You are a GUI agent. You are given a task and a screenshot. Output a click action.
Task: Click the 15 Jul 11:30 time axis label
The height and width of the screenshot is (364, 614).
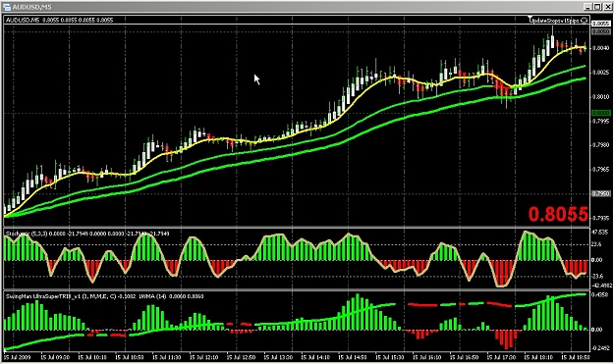point(166,357)
